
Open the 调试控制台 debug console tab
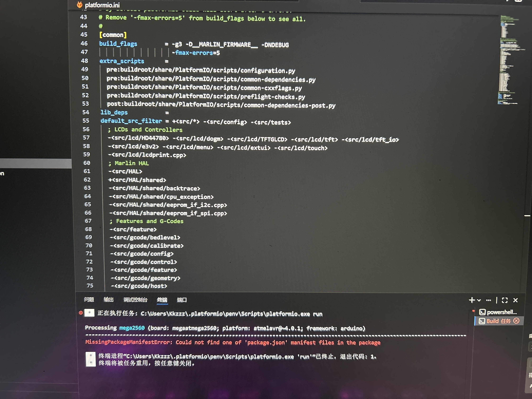tap(135, 300)
